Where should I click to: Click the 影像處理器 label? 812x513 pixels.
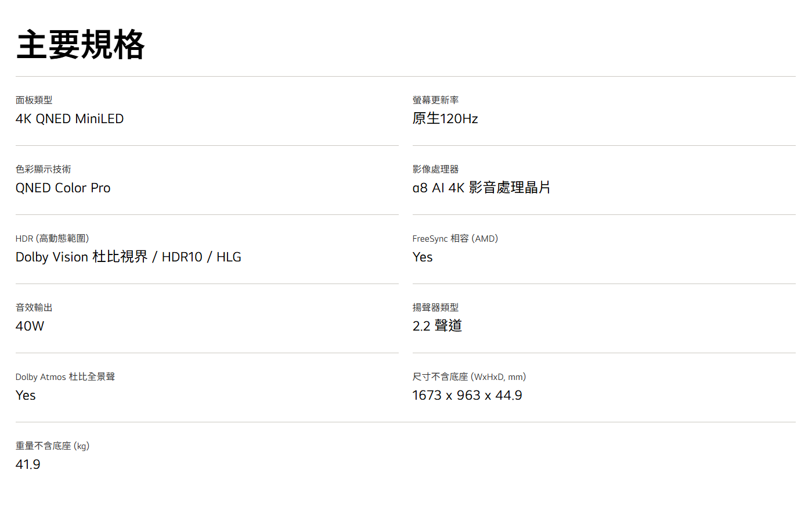click(435, 169)
